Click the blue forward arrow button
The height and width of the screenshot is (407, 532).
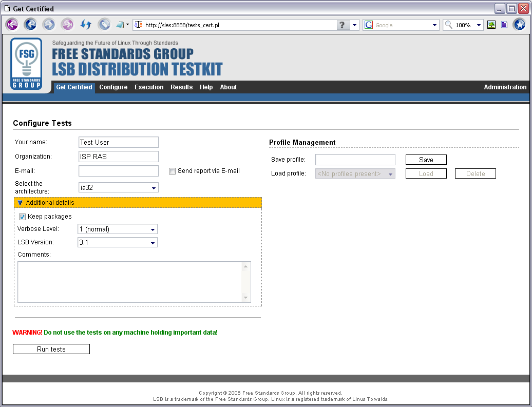[x=49, y=25]
